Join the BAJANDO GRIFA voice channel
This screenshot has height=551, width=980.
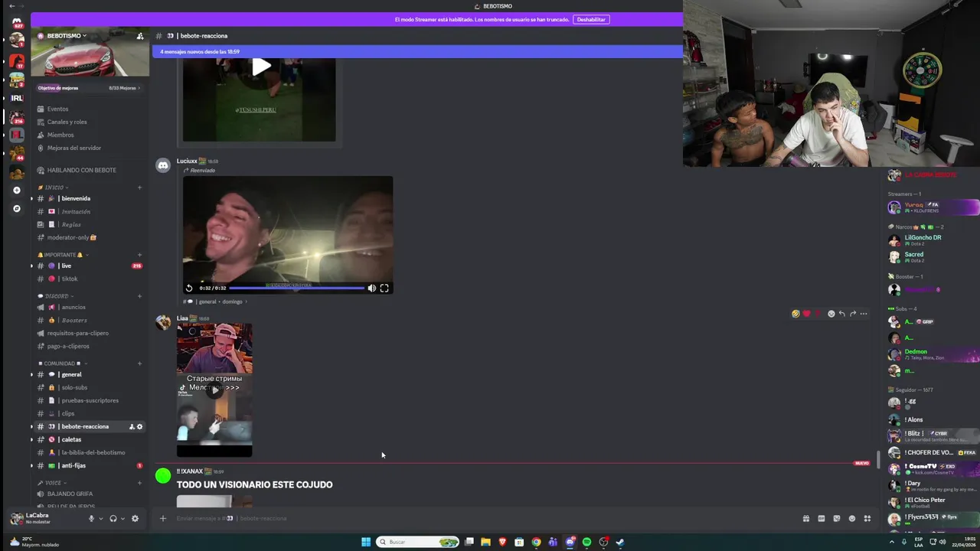(x=90, y=494)
